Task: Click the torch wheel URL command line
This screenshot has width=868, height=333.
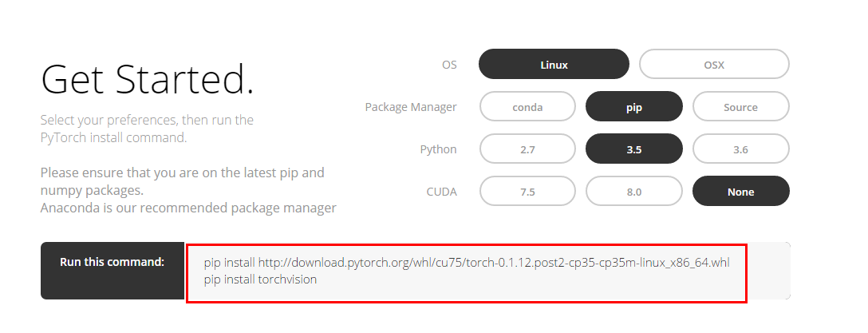Action: [467, 262]
